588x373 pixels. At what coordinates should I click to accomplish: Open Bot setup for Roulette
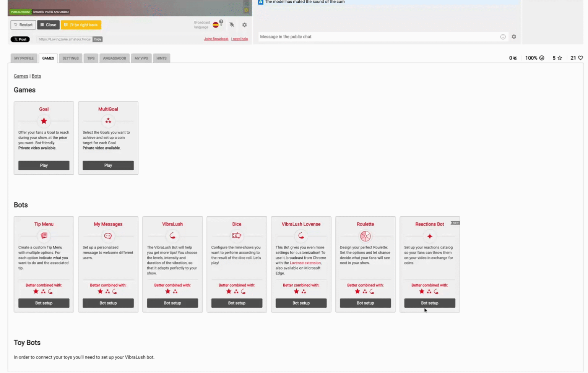[365, 303]
